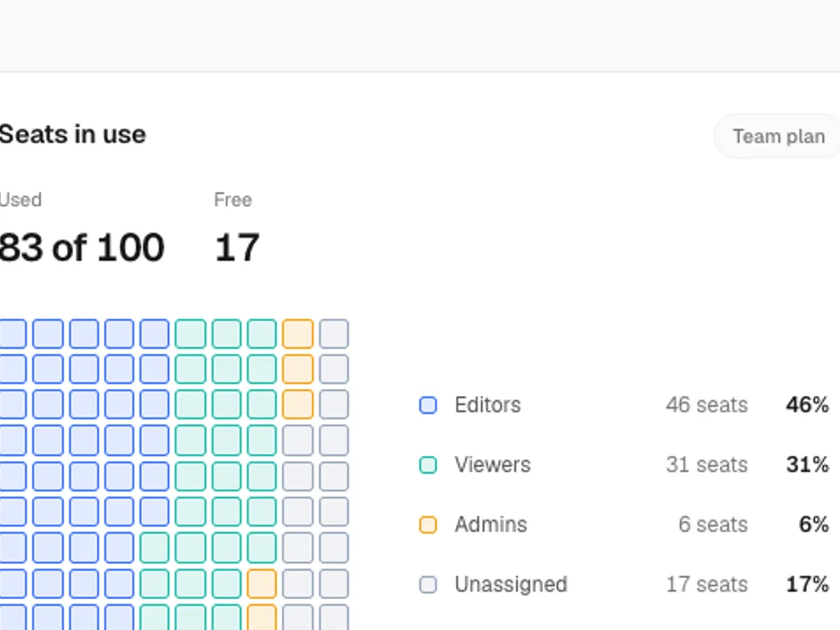
Task: Click the Unassigned gray legend swatch
Action: point(428,585)
